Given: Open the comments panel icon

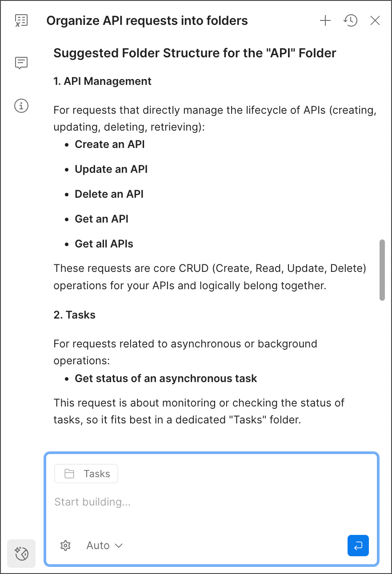Looking at the screenshot, I should [x=21, y=63].
